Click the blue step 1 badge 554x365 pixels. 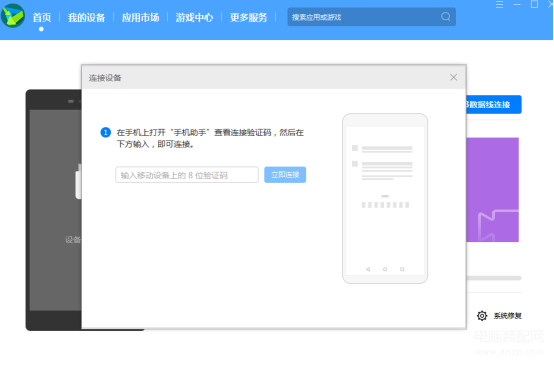105,133
